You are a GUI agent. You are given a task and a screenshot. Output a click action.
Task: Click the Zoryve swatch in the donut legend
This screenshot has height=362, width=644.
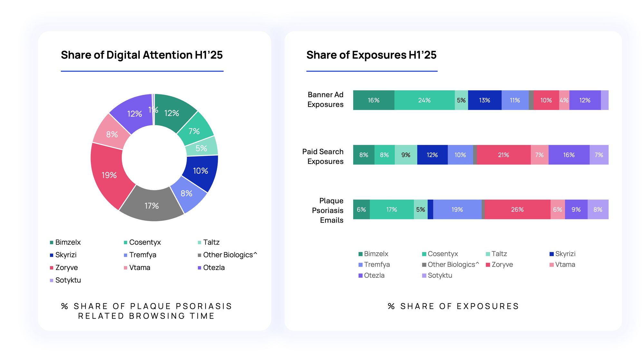(52, 268)
